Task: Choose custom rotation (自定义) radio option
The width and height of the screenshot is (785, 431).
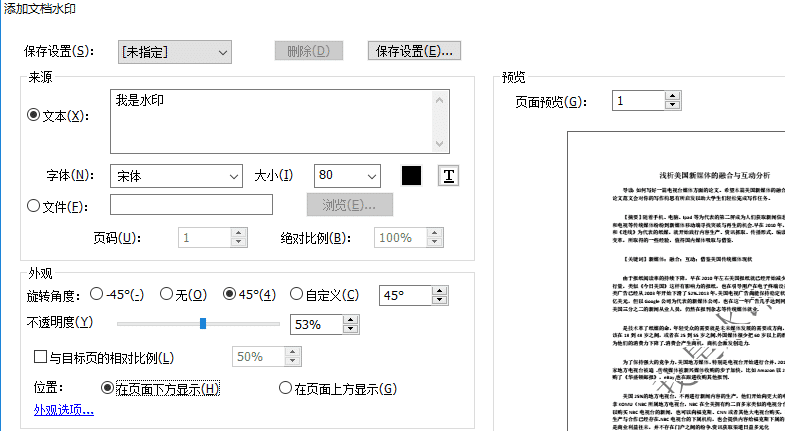Action: coord(296,294)
